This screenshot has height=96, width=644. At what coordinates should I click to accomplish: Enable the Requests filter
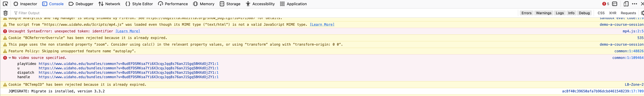pos(628,13)
